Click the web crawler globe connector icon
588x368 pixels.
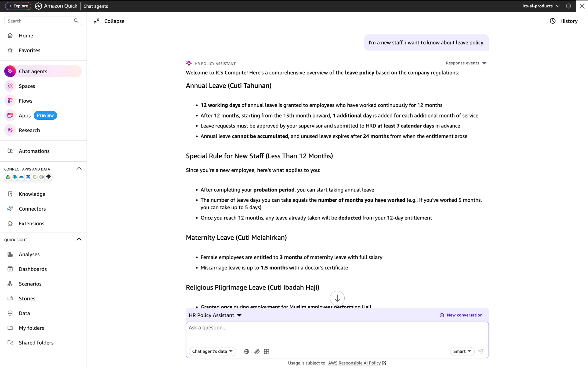(x=42, y=177)
